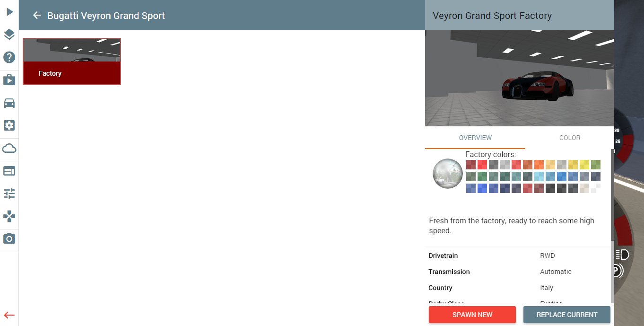Image resolution: width=644 pixels, height=326 pixels.
Task: Click the large Veyron garage preview image
Action: (x=520, y=79)
